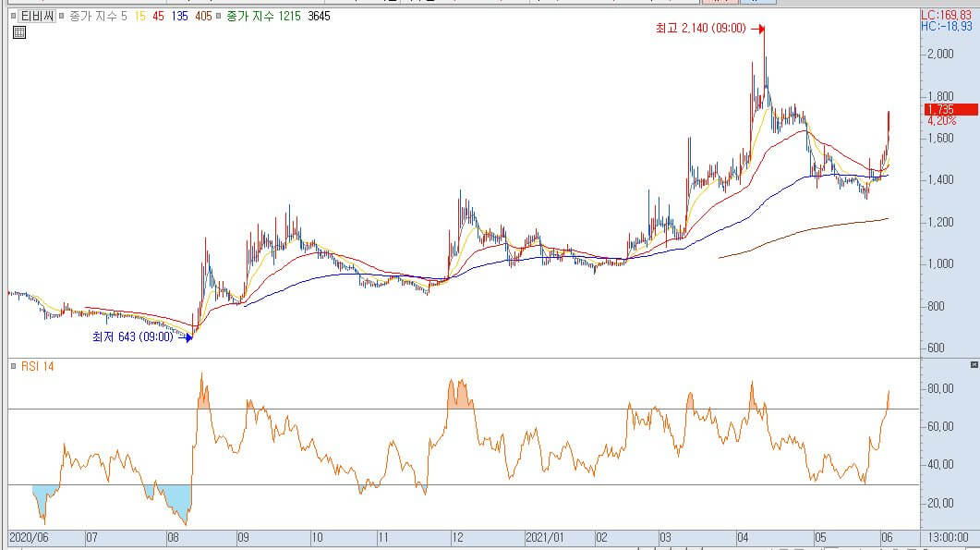Click the final 06 date axis label
The height and width of the screenshot is (550, 980).
tap(887, 537)
